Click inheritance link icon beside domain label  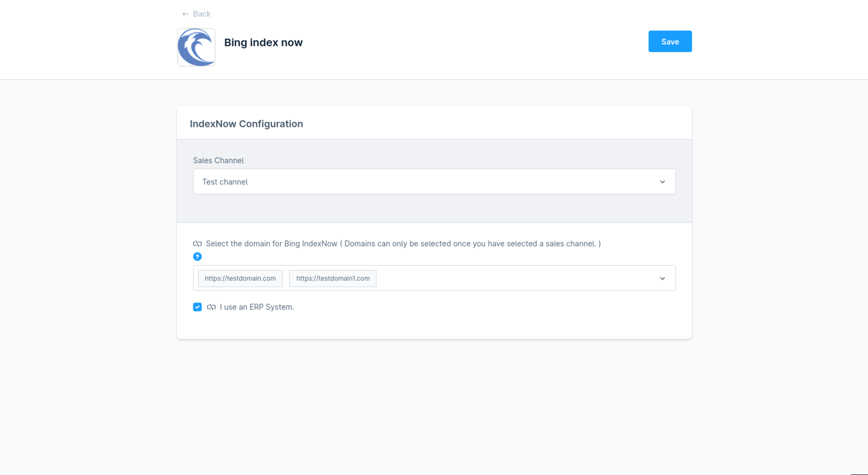(197, 244)
